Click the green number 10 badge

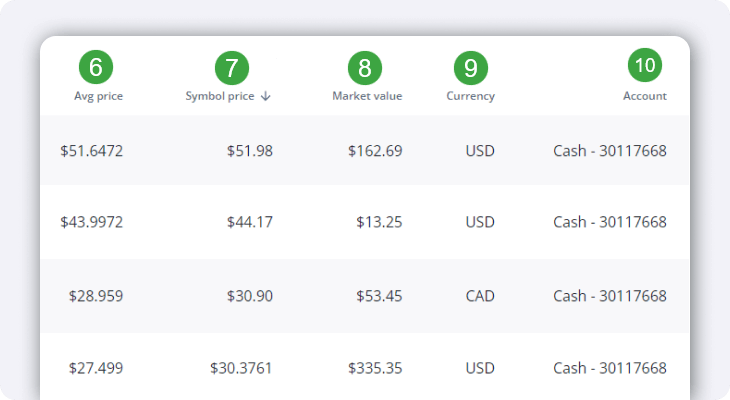click(x=645, y=66)
